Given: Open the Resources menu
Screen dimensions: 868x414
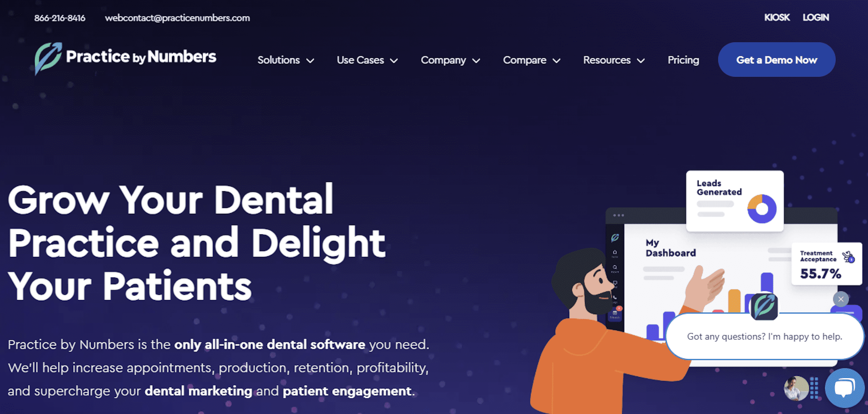Looking at the screenshot, I should 614,60.
